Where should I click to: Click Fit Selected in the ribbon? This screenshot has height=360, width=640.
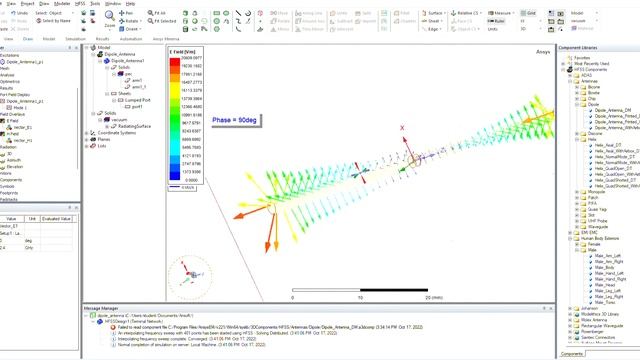pos(162,21)
